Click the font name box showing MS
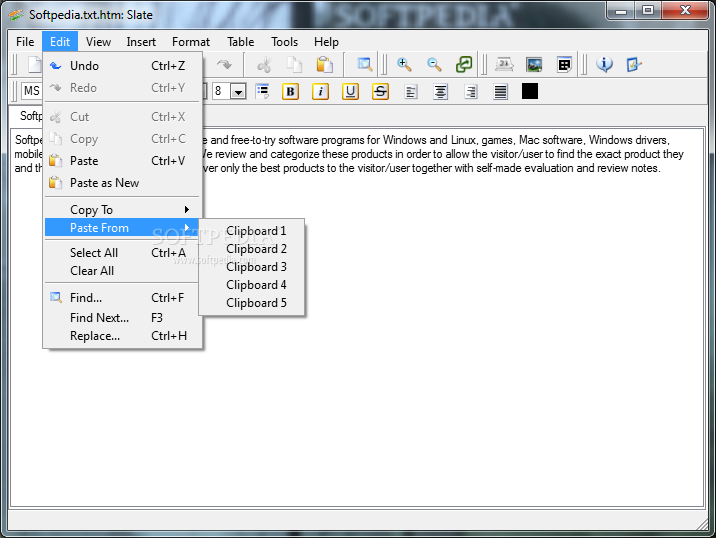Viewport: 716px width, 538px height. pyautogui.click(x=32, y=91)
